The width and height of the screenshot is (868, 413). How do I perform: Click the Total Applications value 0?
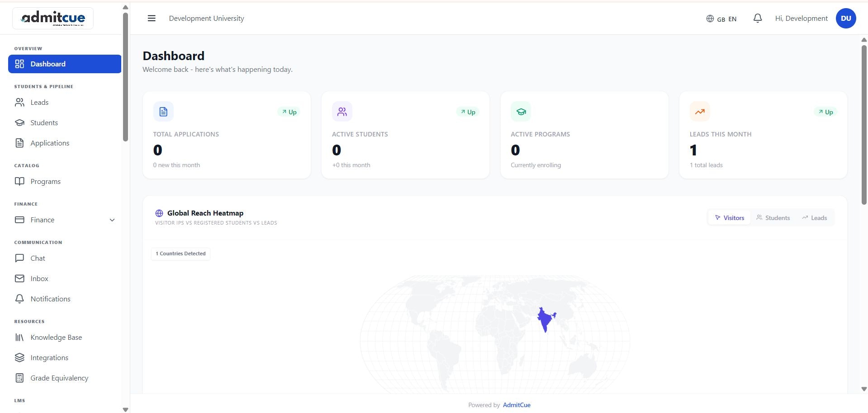coord(157,150)
